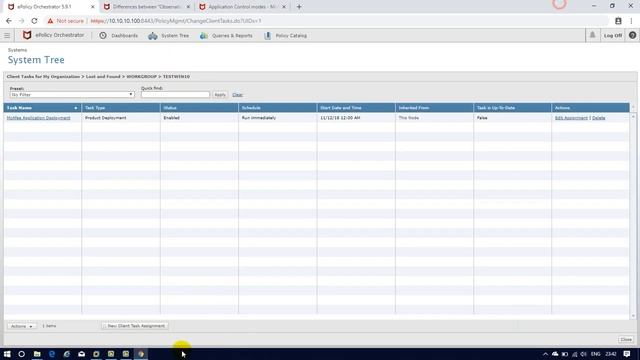
Task: Sort by Inherited From column header
Action: click(434, 108)
